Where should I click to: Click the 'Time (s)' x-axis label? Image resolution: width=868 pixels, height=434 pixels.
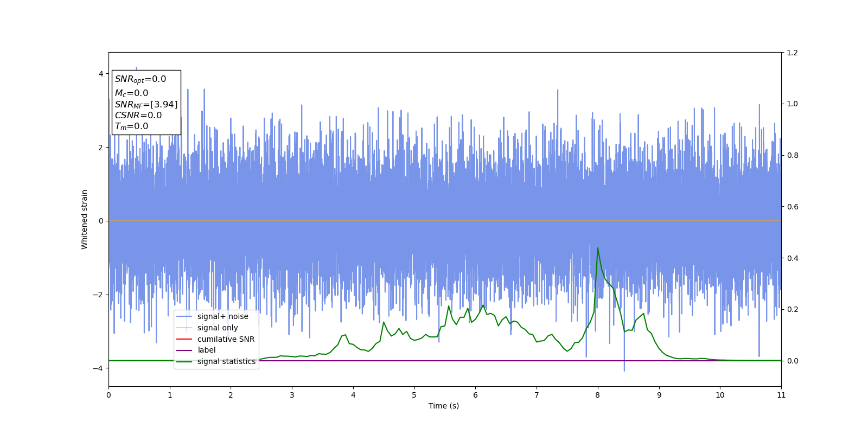(444, 406)
